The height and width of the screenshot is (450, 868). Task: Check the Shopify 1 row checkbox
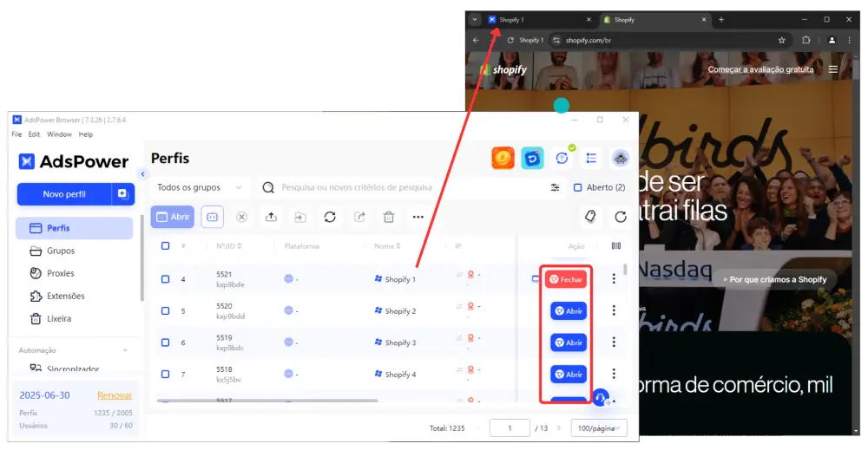tap(165, 279)
